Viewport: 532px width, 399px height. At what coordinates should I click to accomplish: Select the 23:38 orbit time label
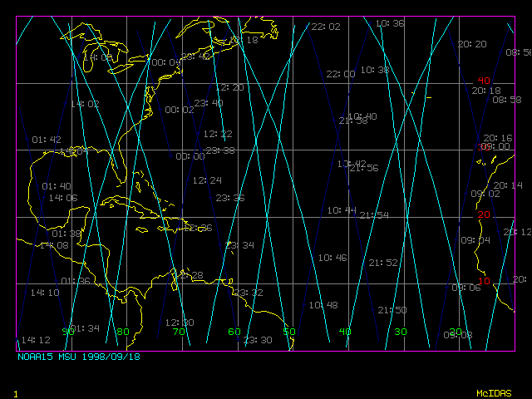coord(220,150)
